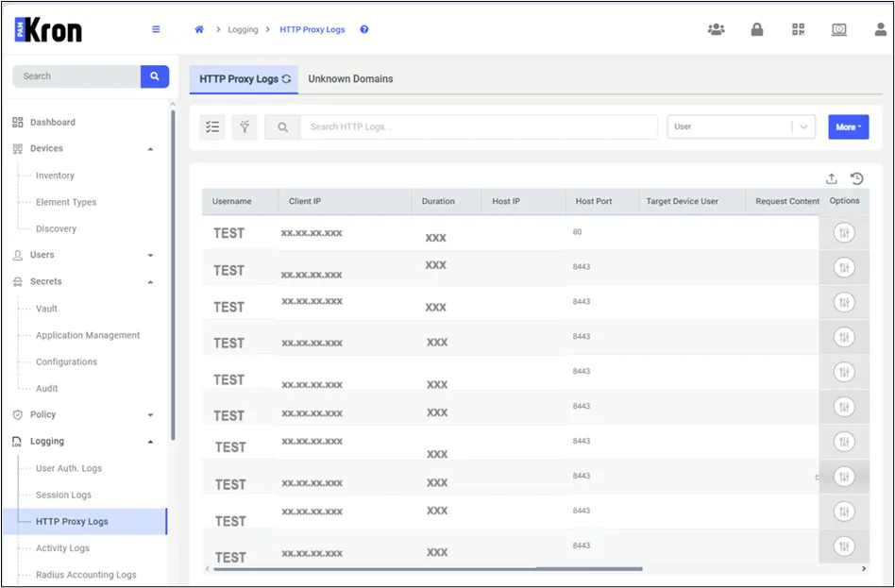This screenshot has height=588, width=895.
Task: Click the hamburger menu icon beside Kron logo
Action: point(156,29)
